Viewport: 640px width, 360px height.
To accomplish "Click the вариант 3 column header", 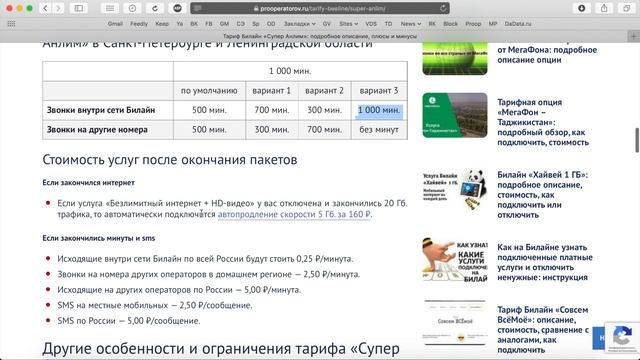I will click(379, 91).
